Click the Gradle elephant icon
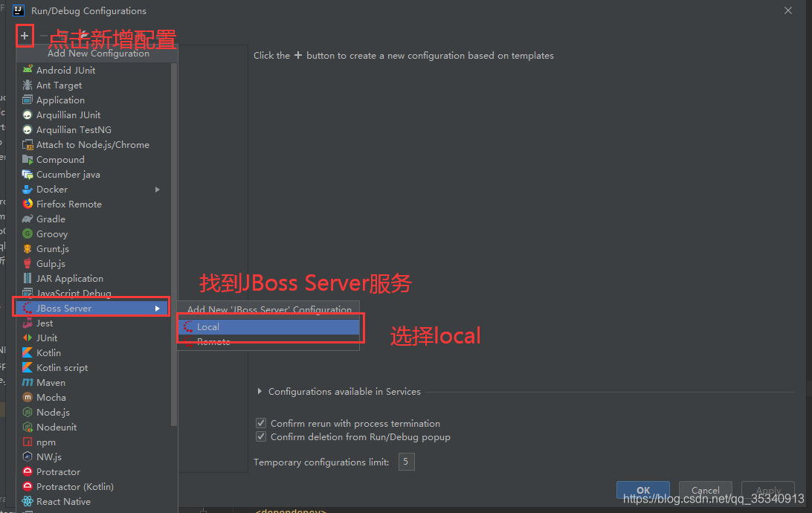812x513 pixels. (x=28, y=219)
